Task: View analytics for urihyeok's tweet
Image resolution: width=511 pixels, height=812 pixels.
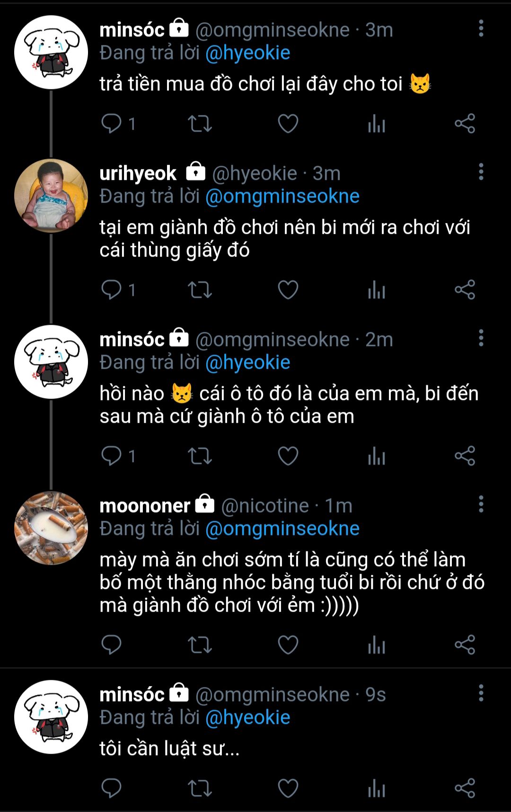Action: 377,290
